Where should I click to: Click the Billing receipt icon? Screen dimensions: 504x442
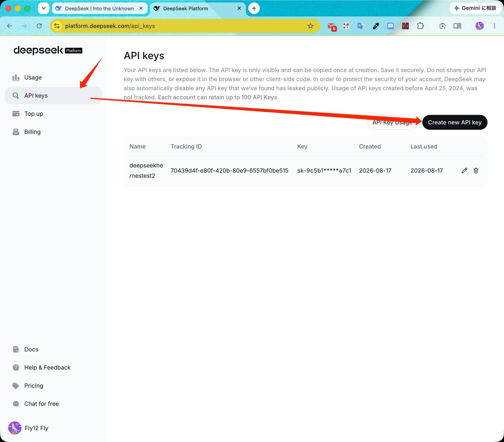[x=16, y=132]
